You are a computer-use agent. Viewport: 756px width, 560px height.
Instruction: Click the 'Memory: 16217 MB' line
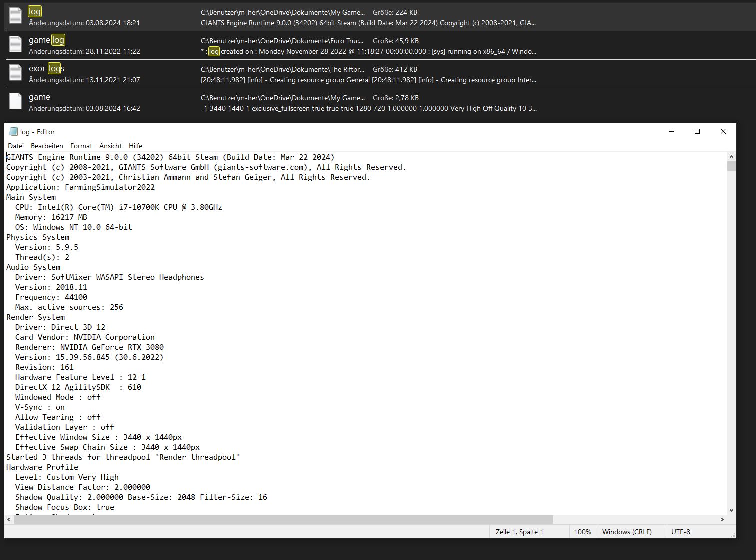(x=51, y=217)
